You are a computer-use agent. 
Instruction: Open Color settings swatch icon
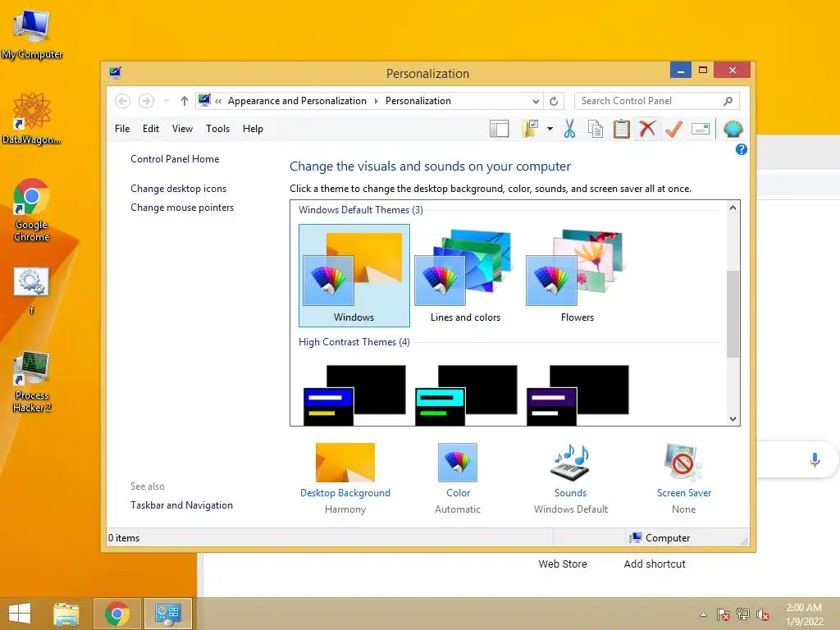point(458,463)
